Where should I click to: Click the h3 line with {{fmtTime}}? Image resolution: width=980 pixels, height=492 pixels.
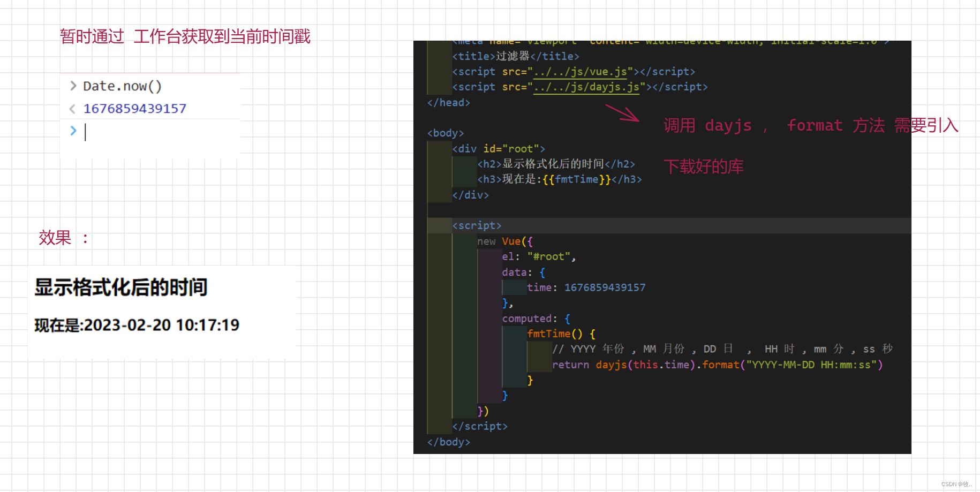[x=560, y=179]
